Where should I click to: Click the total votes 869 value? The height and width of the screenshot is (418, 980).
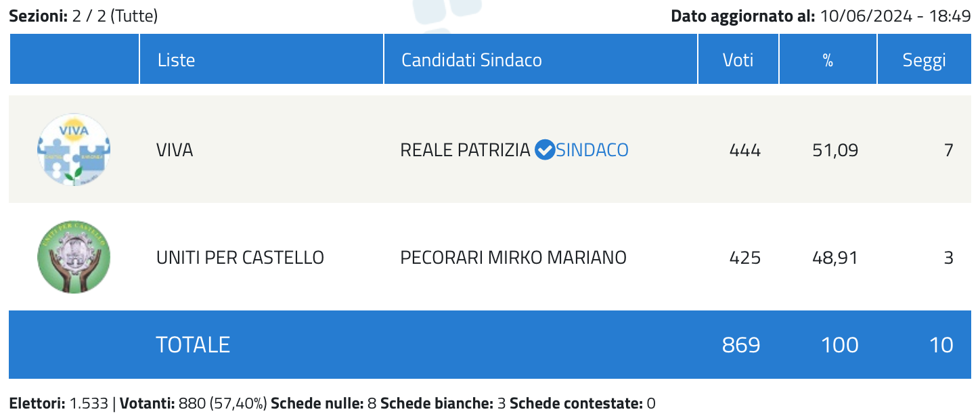point(742,345)
